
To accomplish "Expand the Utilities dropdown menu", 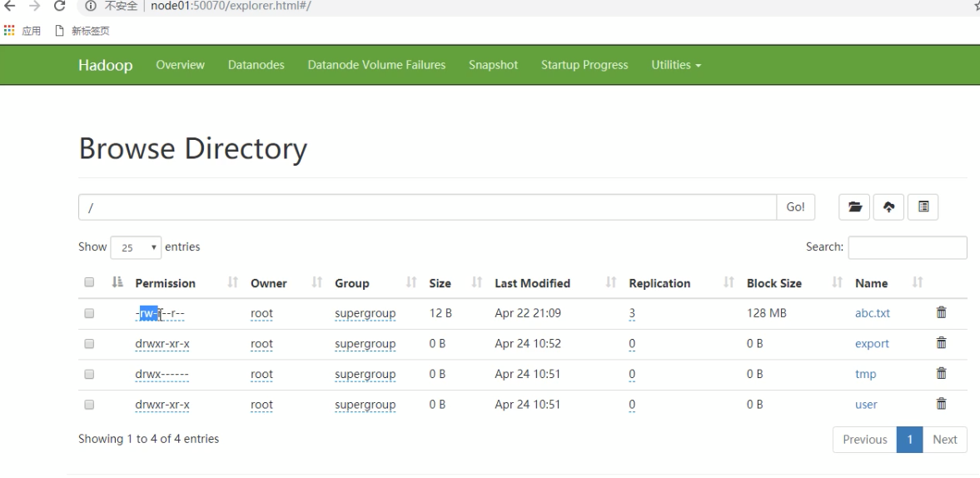I will click(676, 65).
